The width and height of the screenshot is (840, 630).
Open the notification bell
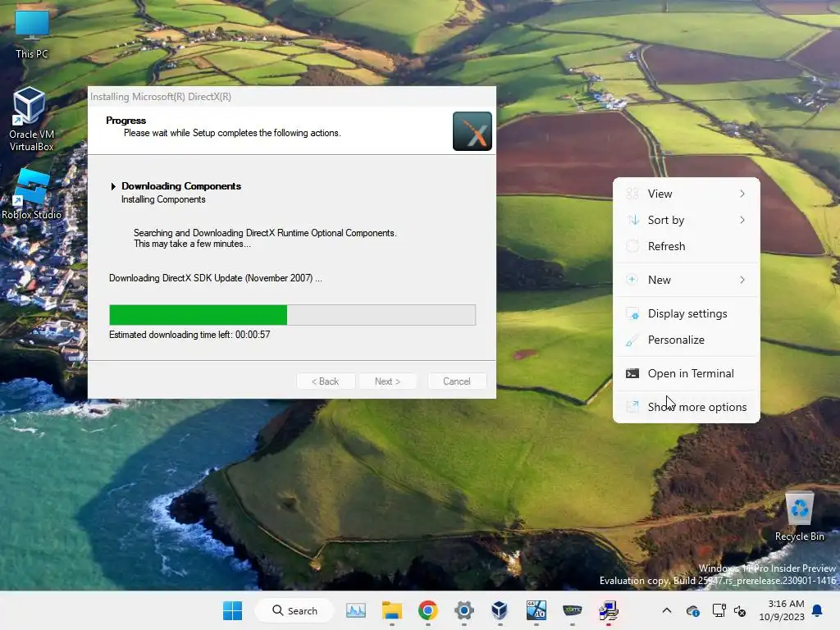[818, 610]
